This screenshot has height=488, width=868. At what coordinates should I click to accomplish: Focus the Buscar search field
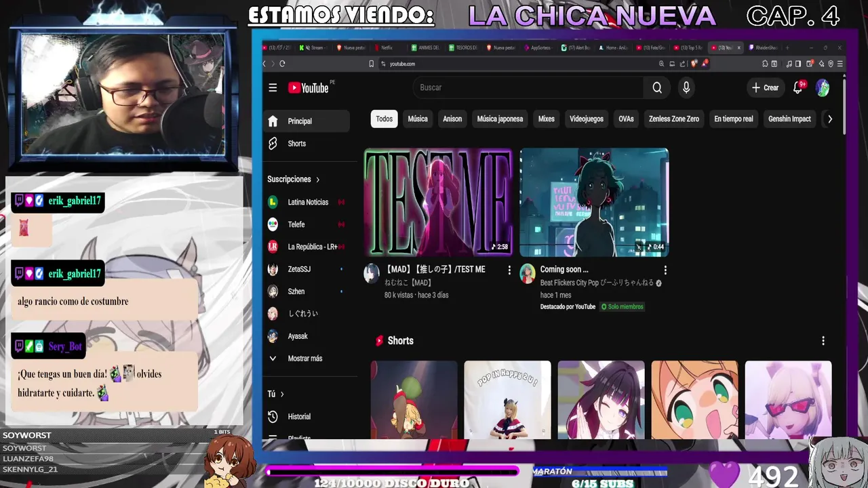coord(529,87)
